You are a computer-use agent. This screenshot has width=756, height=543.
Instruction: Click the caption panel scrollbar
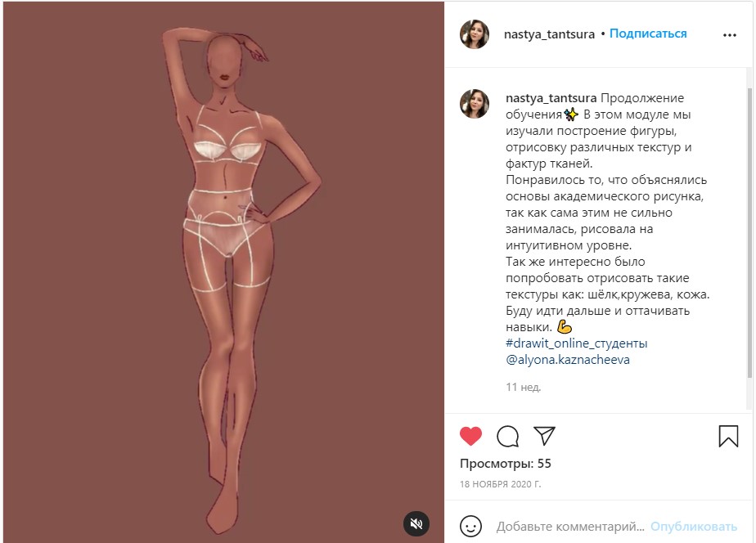749,231
